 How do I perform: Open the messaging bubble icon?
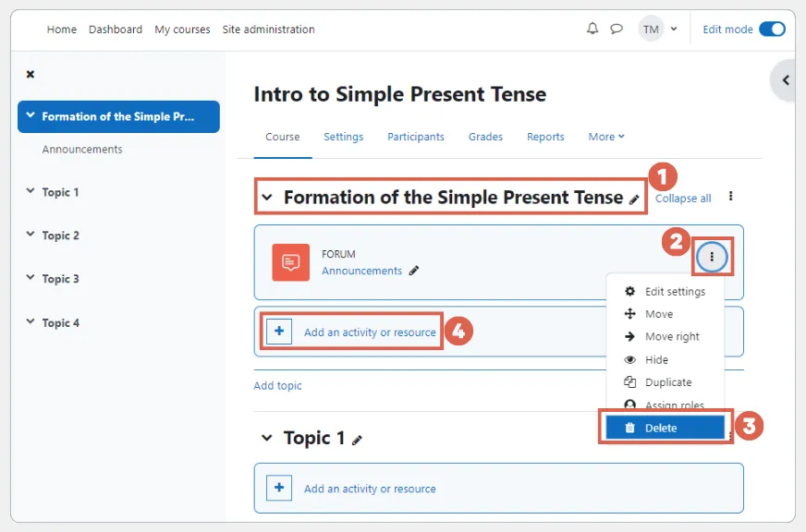coord(617,29)
